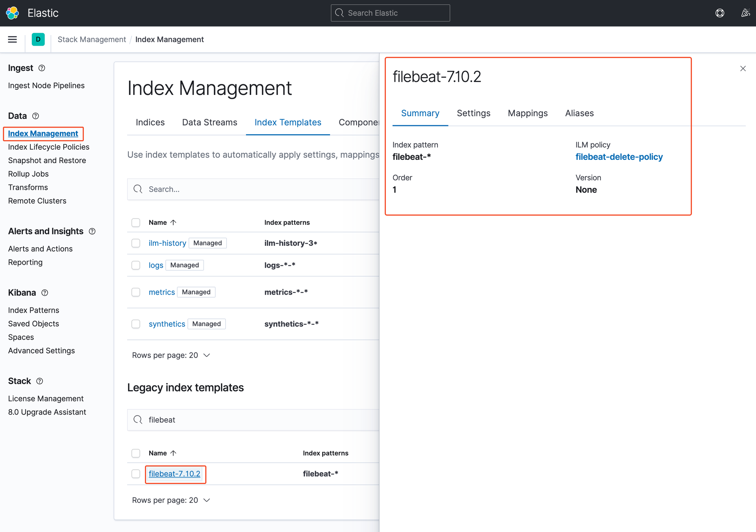Image resolution: width=756 pixels, height=532 pixels.
Task: Click the green D space avatar
Action: (x=38, y=39)
